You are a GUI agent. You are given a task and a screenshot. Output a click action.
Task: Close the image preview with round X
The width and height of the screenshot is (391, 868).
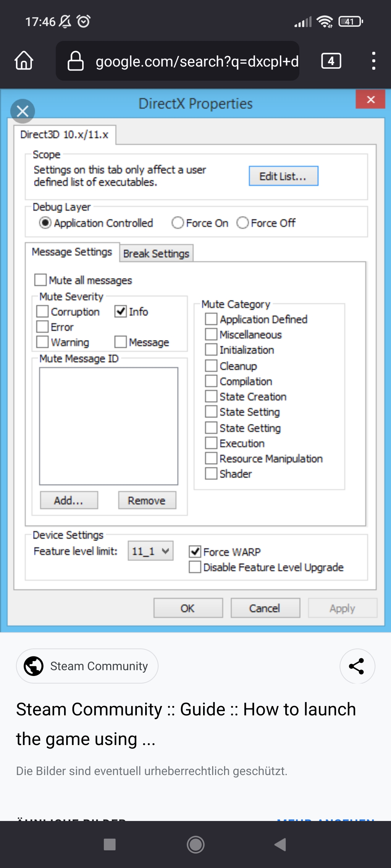pos(22,111)
